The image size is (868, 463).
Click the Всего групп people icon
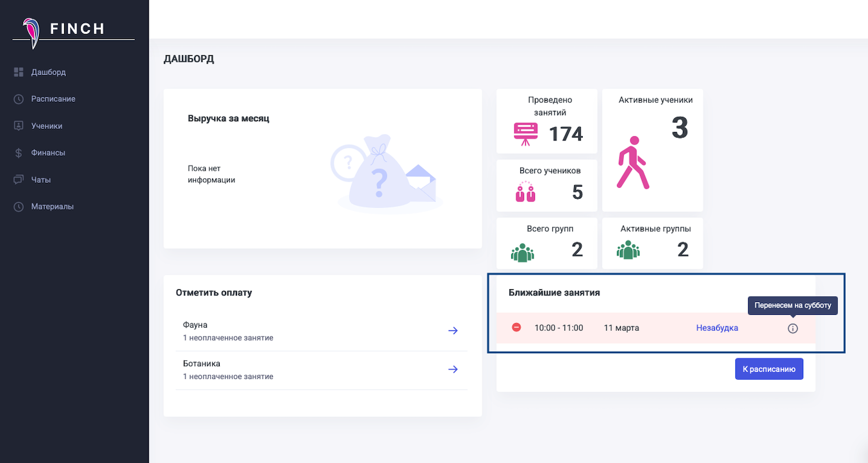click(x=522, y=251)
